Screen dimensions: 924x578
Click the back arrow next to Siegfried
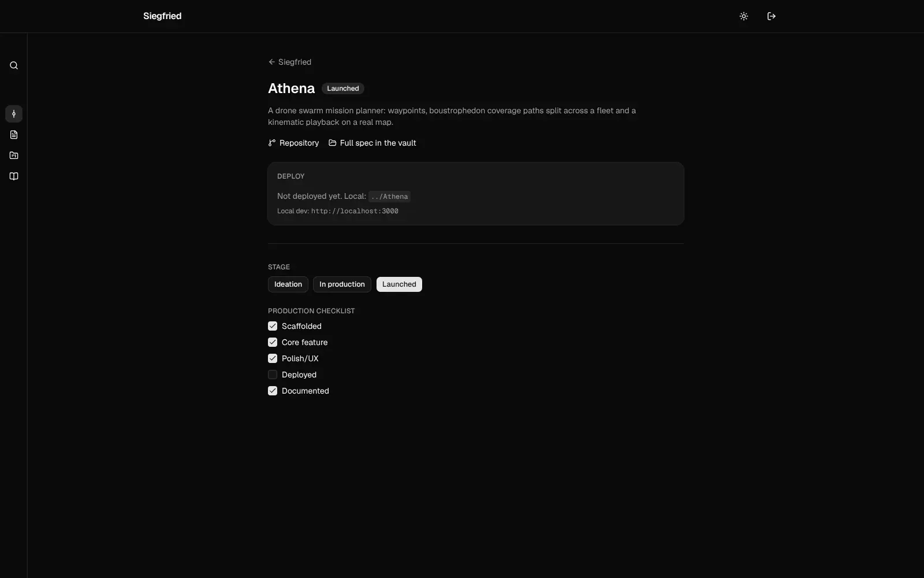[x=271, y=62]
